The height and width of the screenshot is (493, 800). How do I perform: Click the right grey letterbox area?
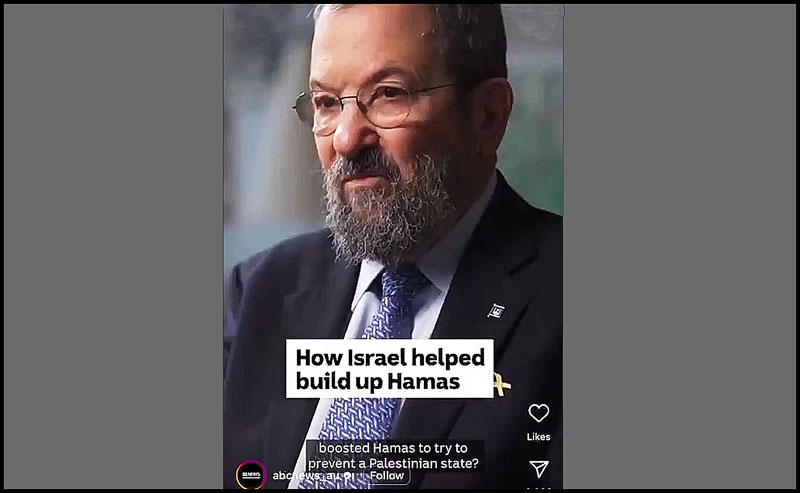(x=680, y=246)
